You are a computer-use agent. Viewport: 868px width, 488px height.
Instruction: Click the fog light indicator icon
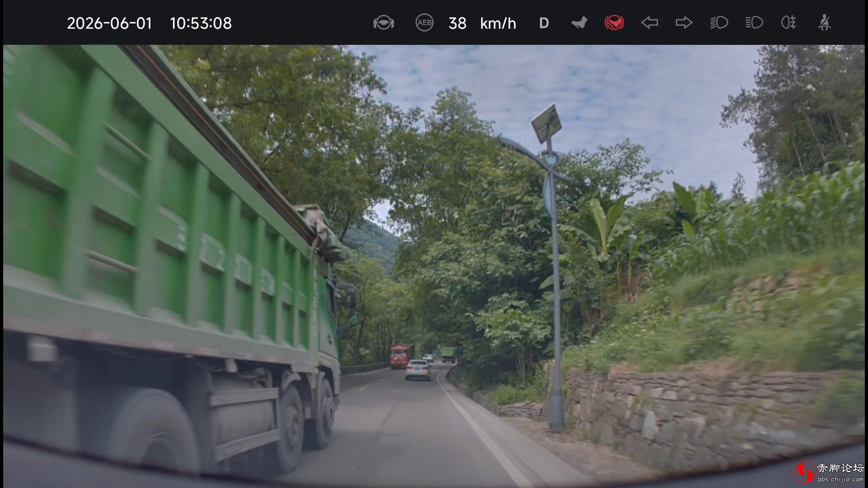point(788,23)
